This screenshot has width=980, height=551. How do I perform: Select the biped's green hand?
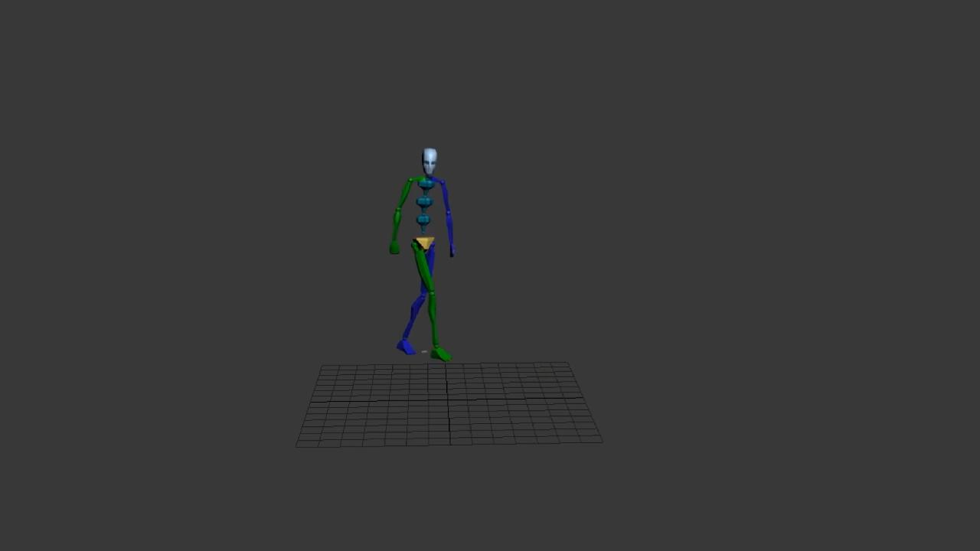click(394, 247)
